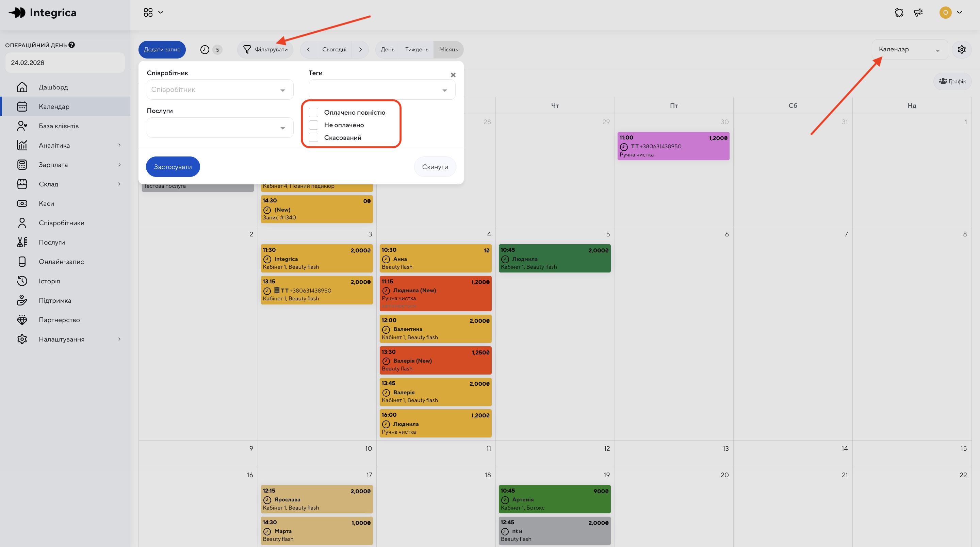Tick the Скасований checkbox
Screen dimensions: 980x547
point(313,137)
